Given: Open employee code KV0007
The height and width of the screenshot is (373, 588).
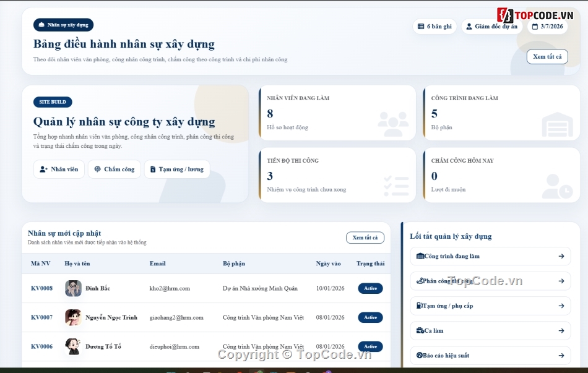Looking at the screenshot, I should [x=41, y=317].
